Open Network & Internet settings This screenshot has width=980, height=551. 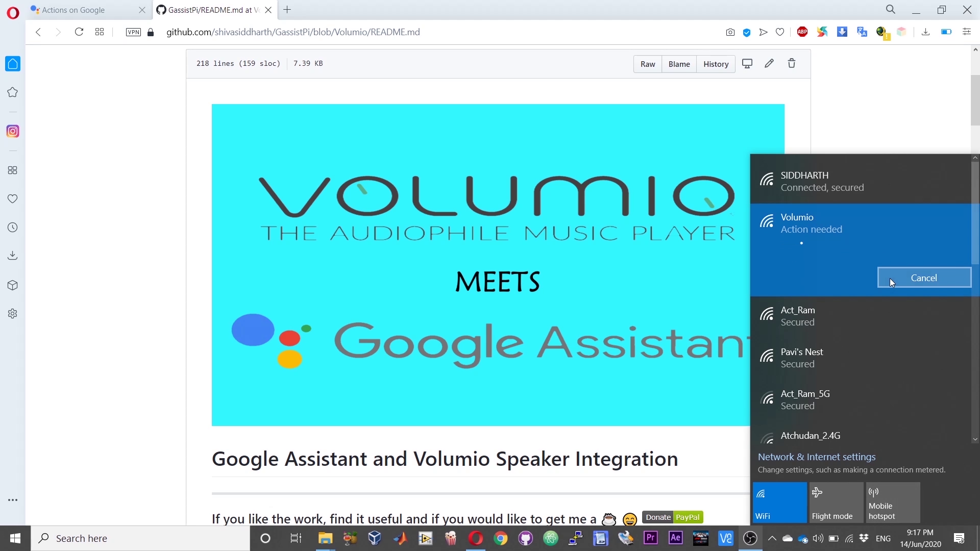(x=817, y=457)
